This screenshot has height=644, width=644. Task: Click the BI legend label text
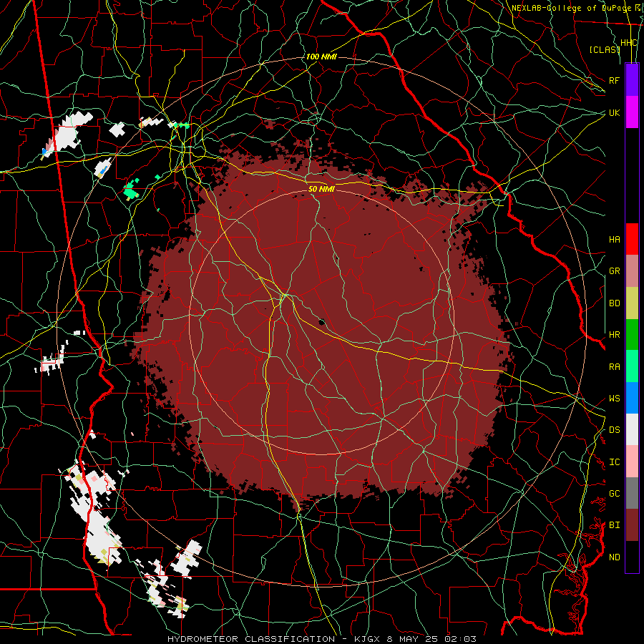click(614, 525)
